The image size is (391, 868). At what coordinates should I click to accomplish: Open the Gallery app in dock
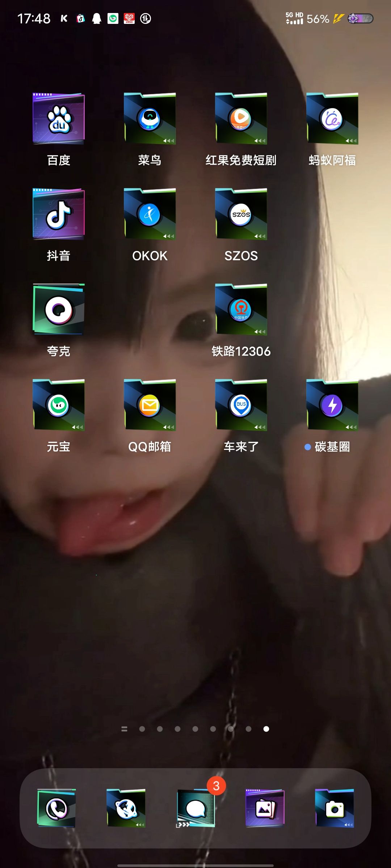(x=265, y=808)
